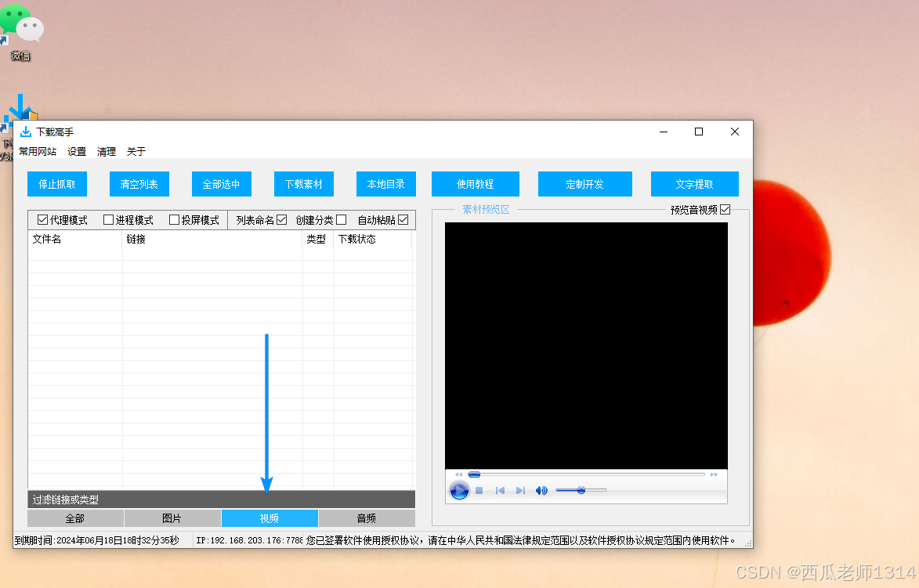This screenshot has width=919, height=588.
Task: Check the 创建分类 option
Action: (x=342, y=220)
